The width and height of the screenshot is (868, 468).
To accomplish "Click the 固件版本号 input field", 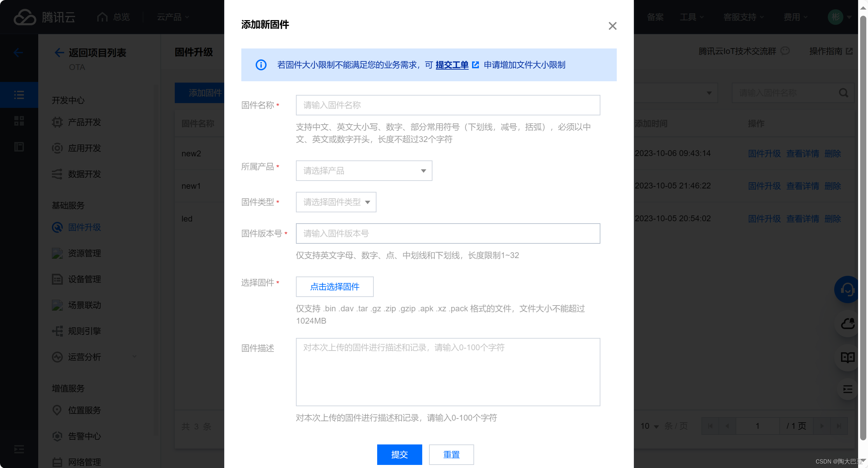I will [x=447, y=233].
